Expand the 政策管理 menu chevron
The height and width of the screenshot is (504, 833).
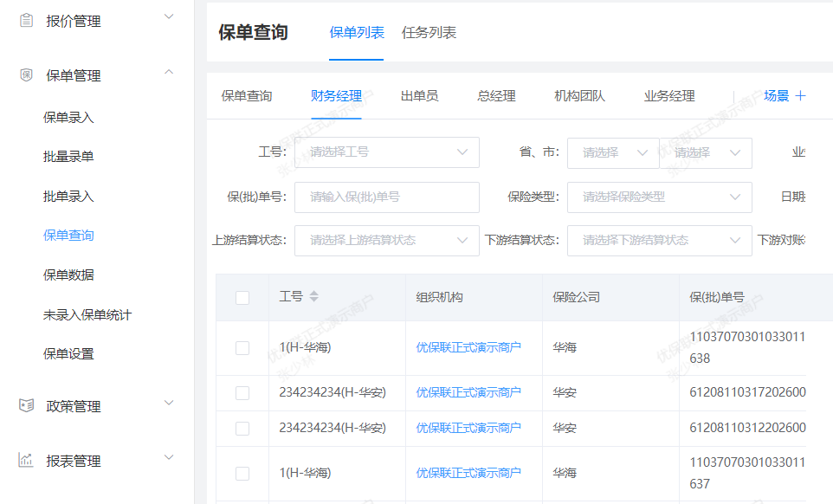click(169, 403)
